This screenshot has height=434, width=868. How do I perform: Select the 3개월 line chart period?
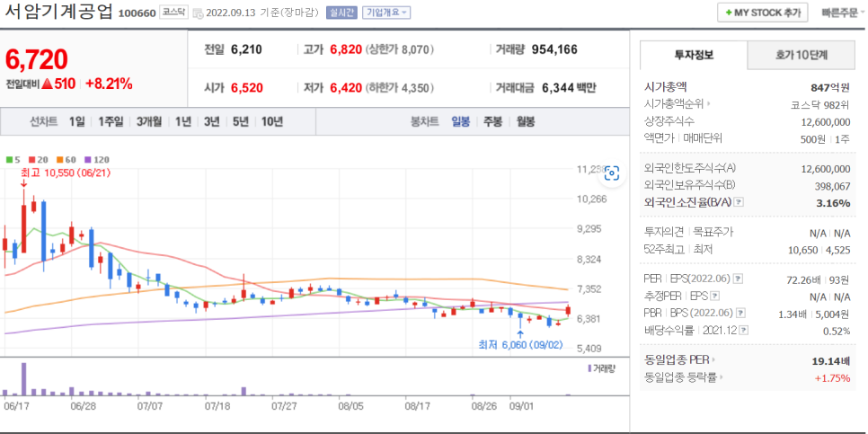coord(149,122)
